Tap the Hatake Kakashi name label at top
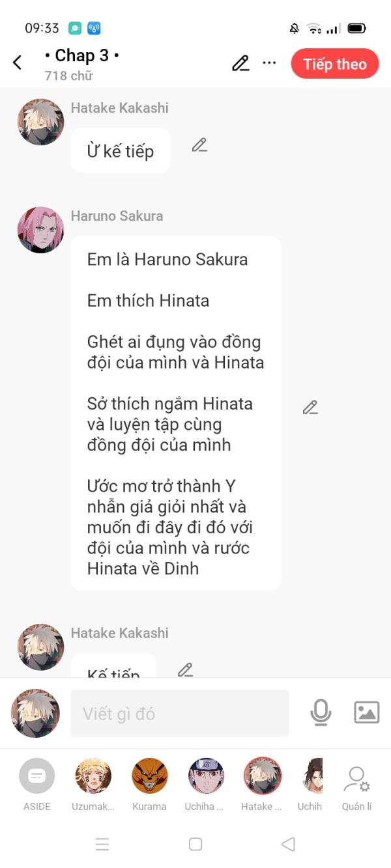This screenshot has width=391, height=868. click(x=119, y=108)
